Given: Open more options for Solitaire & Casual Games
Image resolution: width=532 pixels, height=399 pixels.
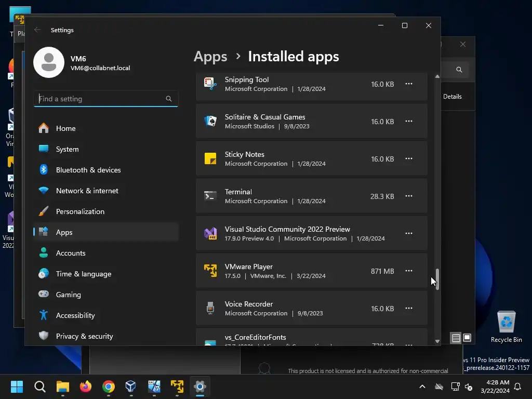Looking at the screenshot, I should point(409,121).
